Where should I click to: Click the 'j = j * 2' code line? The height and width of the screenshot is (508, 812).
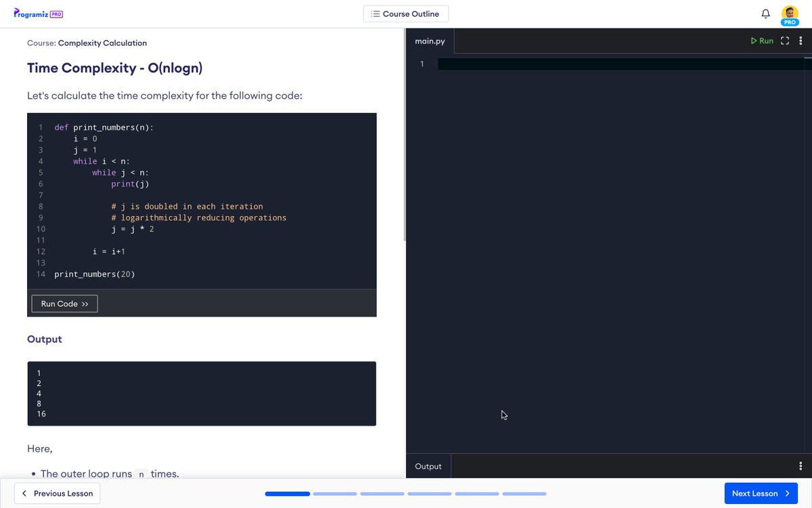[133, 229]
